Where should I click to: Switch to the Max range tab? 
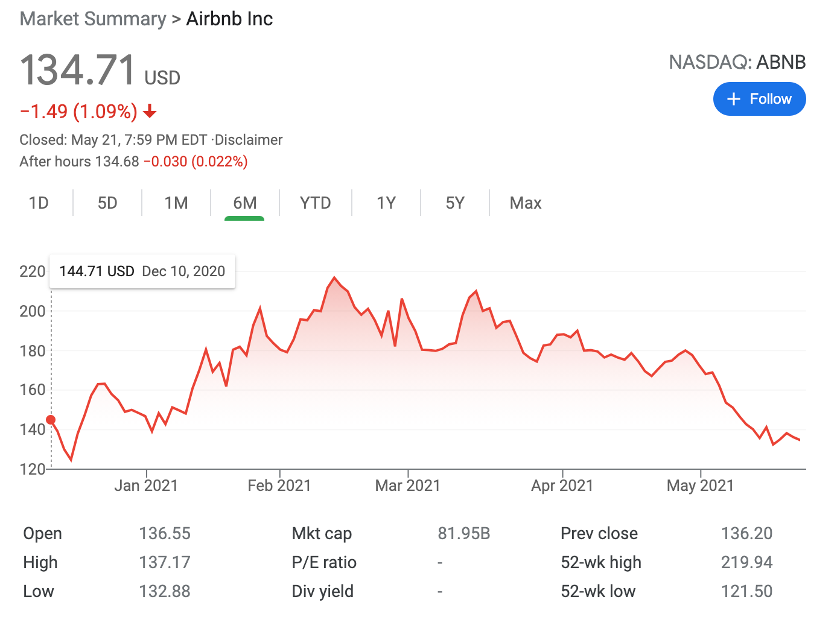526,203
